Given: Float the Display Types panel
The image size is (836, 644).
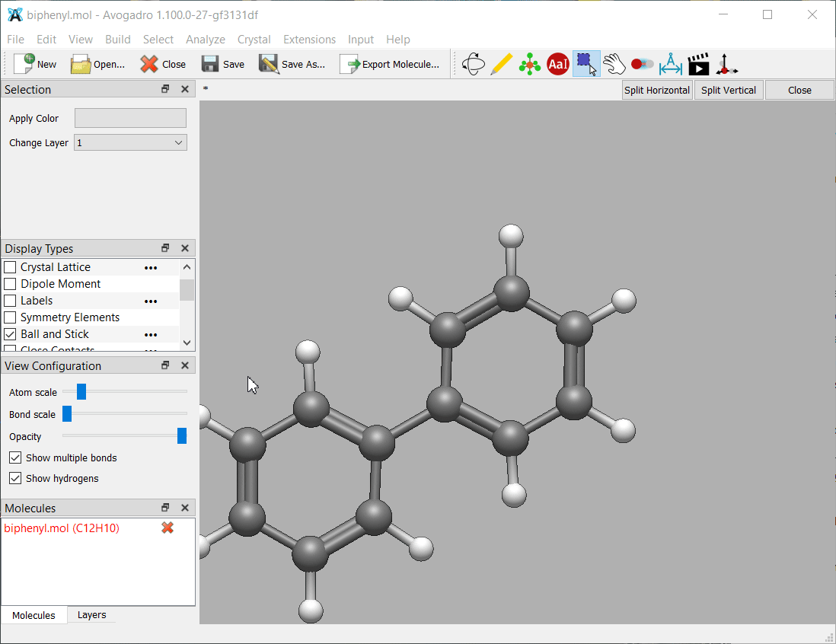Looking at the screenshot, I should click(x=165, y=248).
